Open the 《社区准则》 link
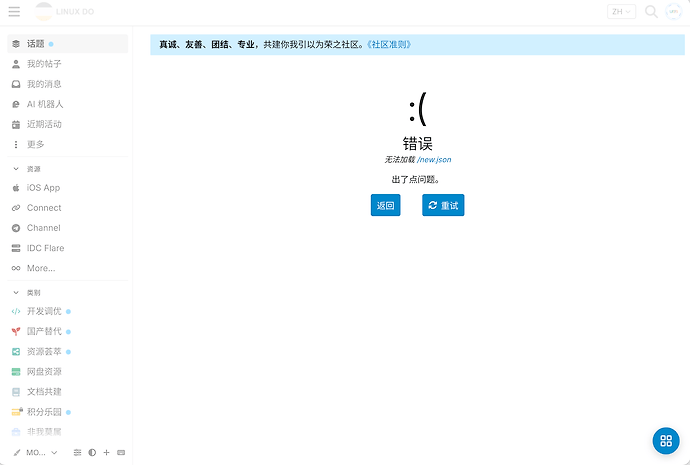690x465 pixels. [x=389, y=44]
